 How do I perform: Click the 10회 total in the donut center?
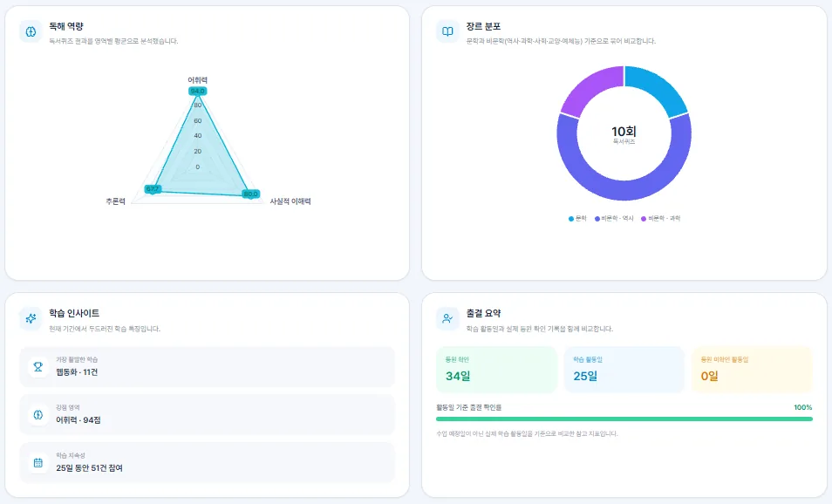[x=624, y=132]
